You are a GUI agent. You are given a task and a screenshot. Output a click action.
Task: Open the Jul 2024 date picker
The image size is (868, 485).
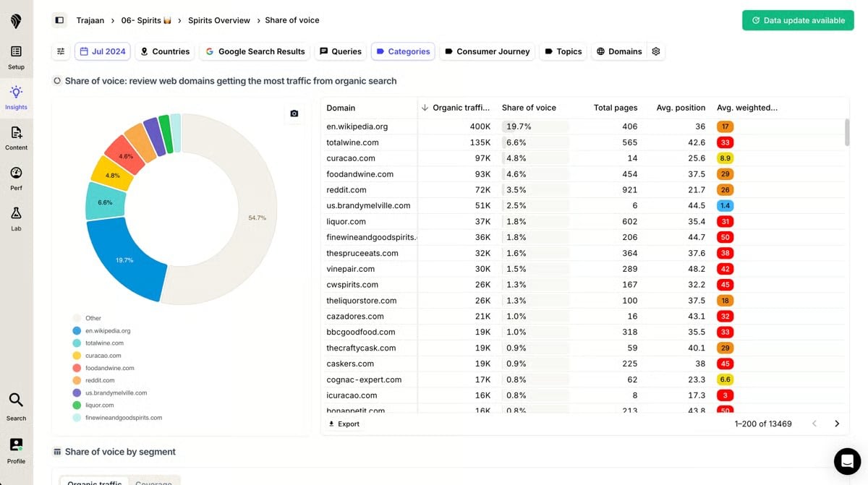(102, 51)
